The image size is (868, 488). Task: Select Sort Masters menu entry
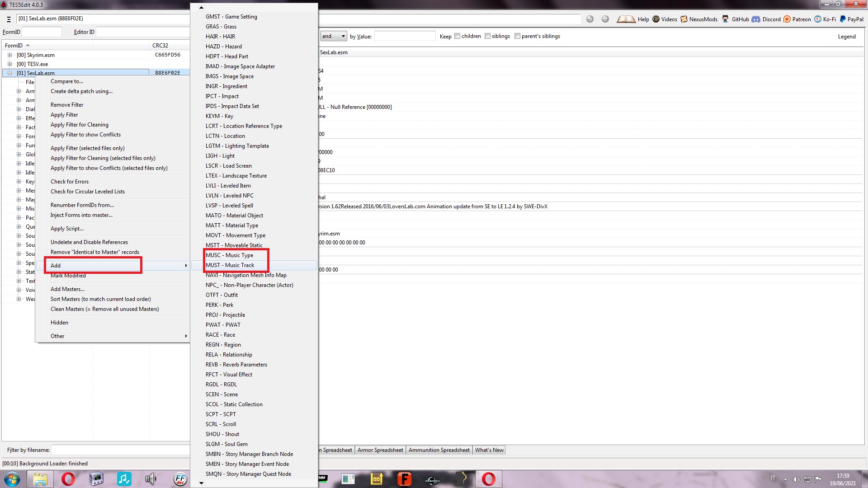[101, 299]
